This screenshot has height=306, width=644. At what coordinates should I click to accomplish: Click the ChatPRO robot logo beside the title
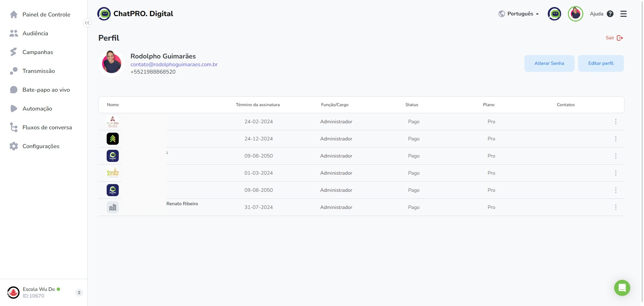[104, 14]
